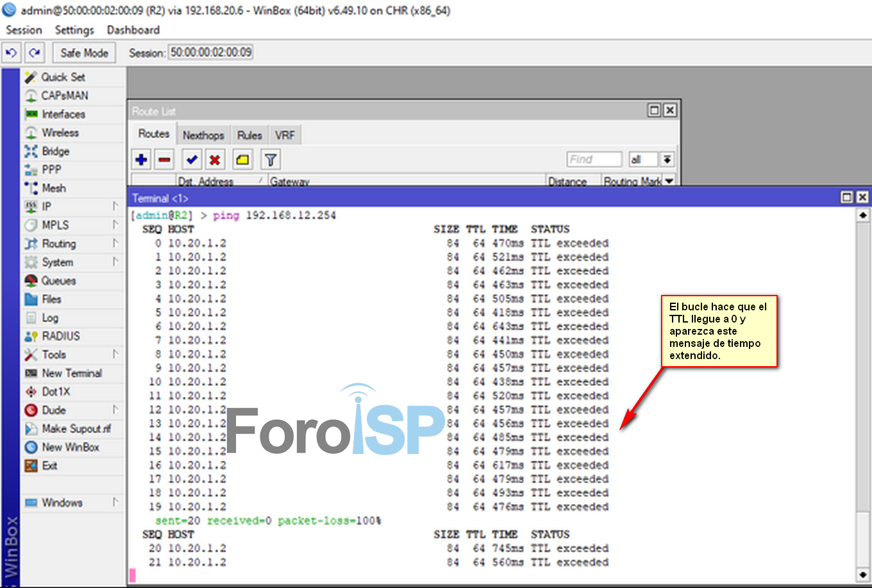Open Quick Set in the sidebar
This screenshot has height=588, width=872.
coord(63,77)
